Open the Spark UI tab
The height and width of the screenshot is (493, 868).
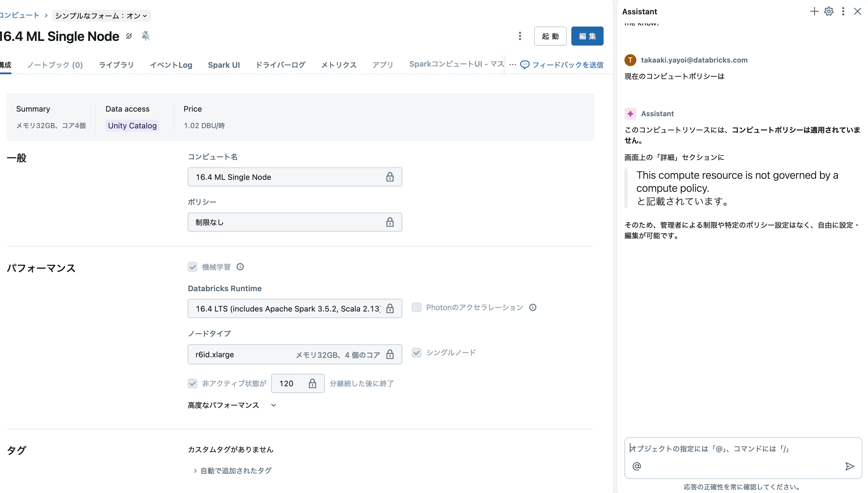(x=224, y=65)
